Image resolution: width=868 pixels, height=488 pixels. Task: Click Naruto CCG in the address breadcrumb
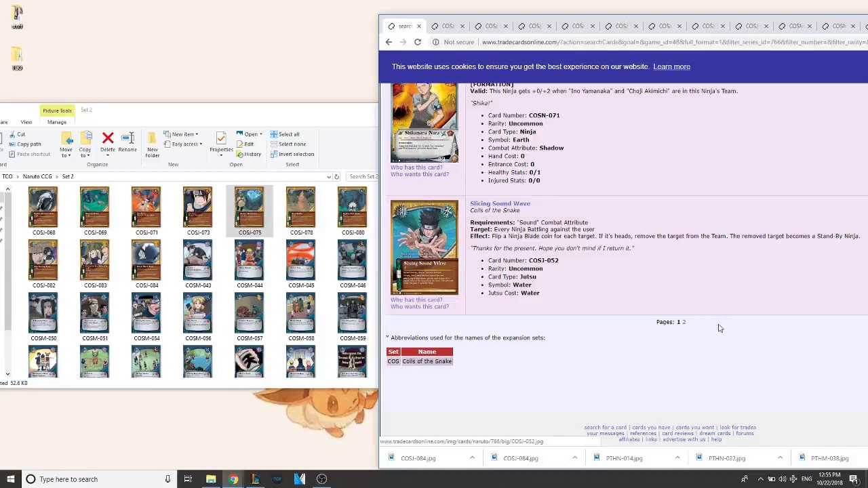[37, 177]
